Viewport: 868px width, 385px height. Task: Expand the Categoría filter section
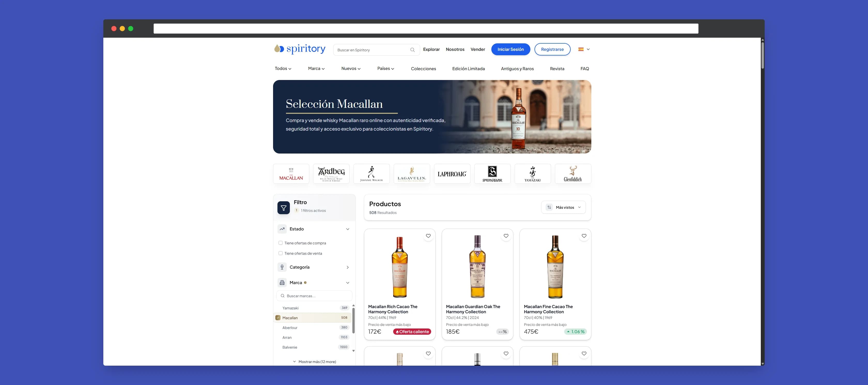pos(347,267)
